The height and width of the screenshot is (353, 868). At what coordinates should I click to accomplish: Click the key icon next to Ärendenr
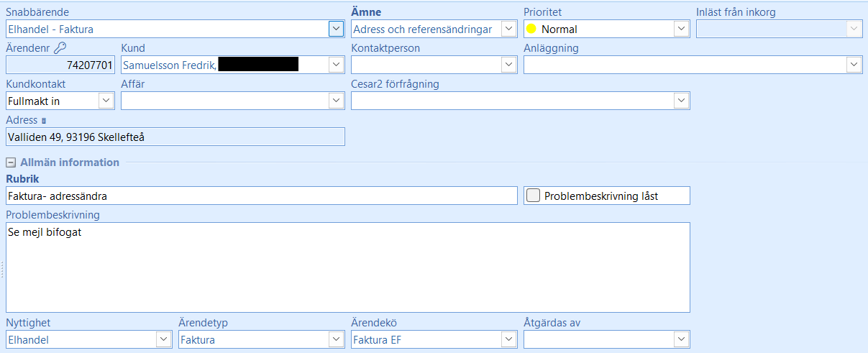tap(60, 48)
